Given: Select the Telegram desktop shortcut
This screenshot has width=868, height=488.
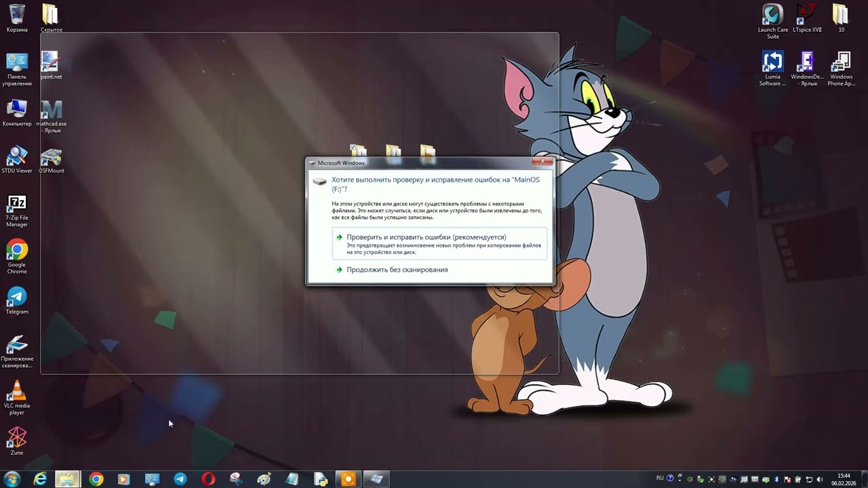Looking at the screenshot, I should [17, 300].
